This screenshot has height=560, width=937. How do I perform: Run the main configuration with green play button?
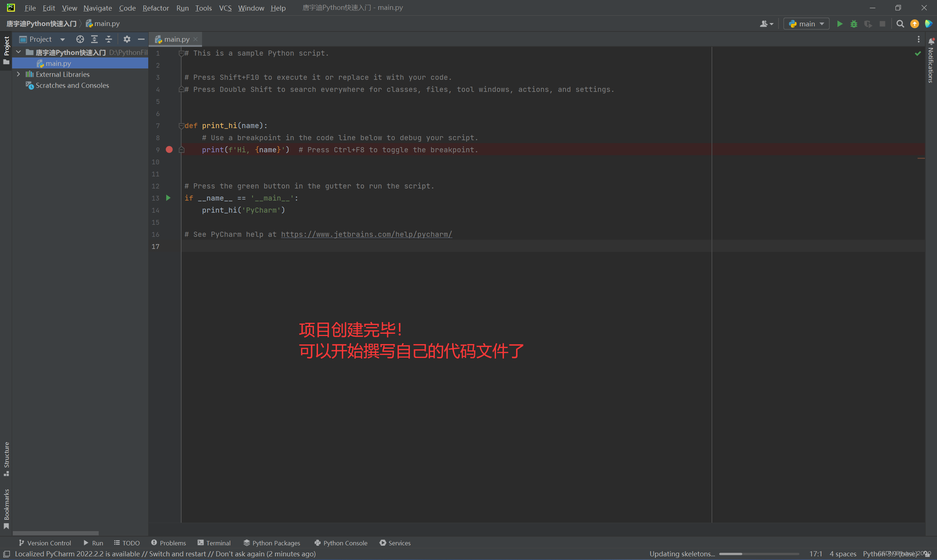pos(840,24)
